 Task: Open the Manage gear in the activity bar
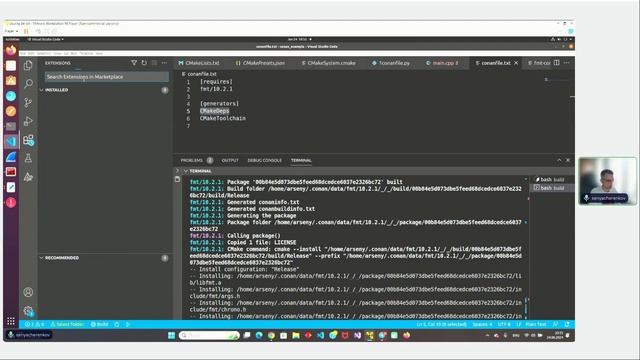(x=28, y=311)
